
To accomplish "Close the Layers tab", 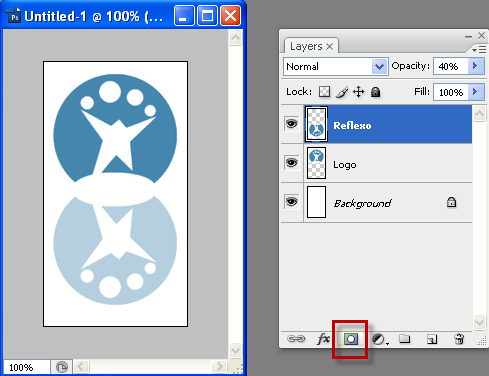I will (329, 46).
